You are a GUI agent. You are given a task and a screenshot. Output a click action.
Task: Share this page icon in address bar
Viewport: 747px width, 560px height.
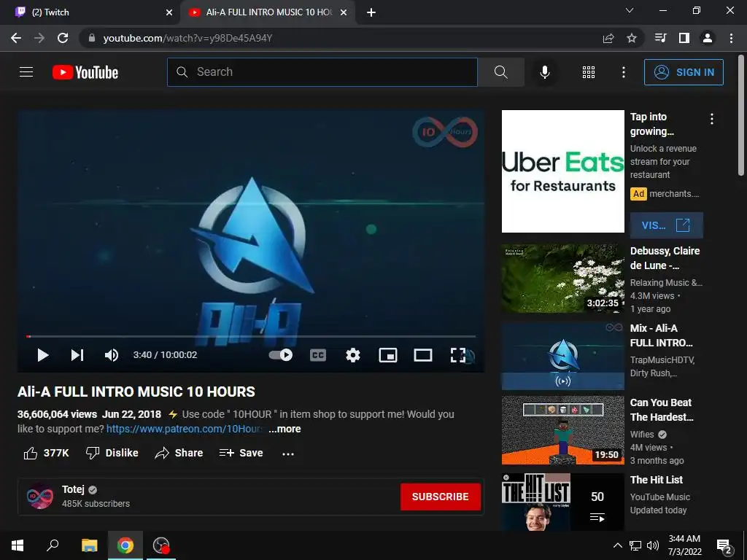(608, 38)
